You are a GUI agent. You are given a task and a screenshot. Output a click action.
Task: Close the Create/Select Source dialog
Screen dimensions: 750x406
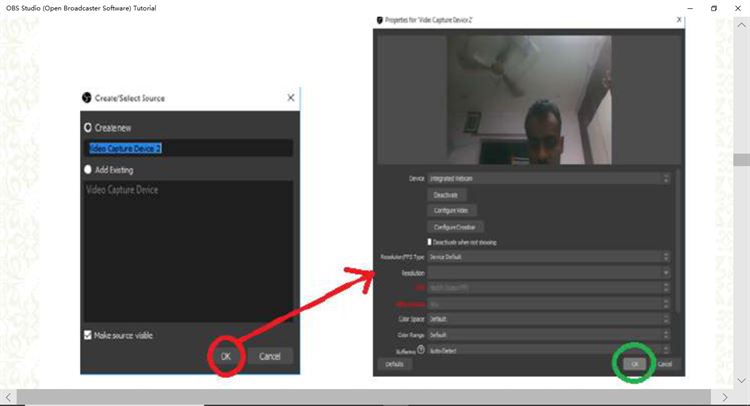290,98
